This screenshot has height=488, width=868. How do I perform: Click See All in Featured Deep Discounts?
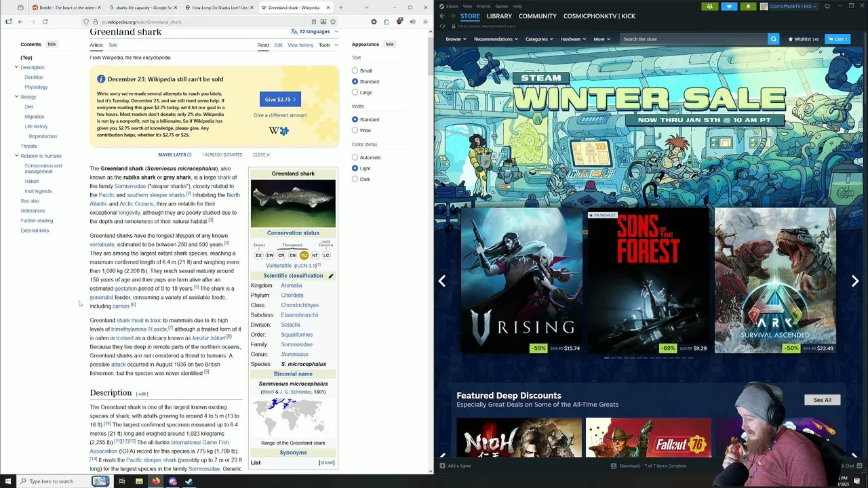click(x=823, y=400)
